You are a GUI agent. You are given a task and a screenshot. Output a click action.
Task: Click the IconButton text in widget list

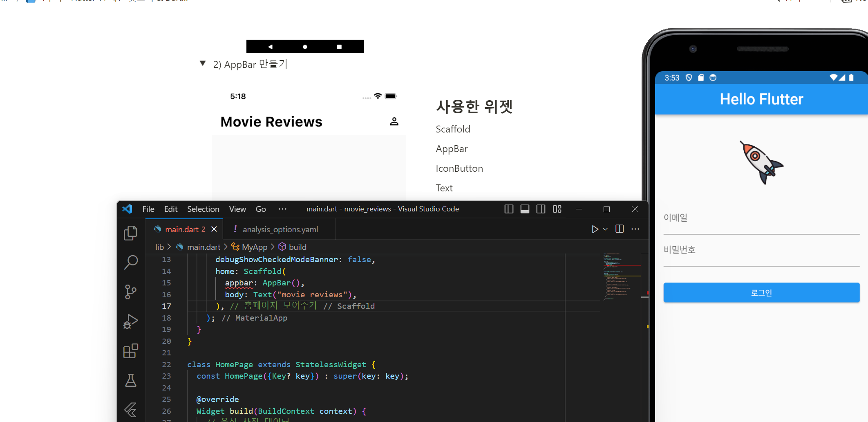[459, 168]
